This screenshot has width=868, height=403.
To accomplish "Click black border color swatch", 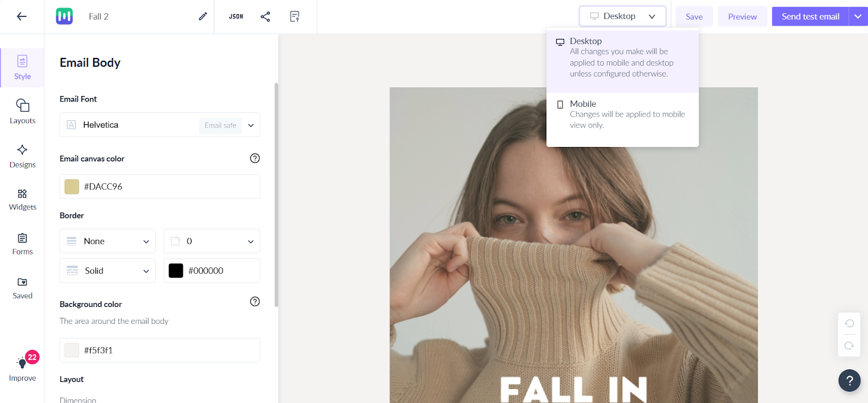I will pyautogui.click(x=176, y=271).
